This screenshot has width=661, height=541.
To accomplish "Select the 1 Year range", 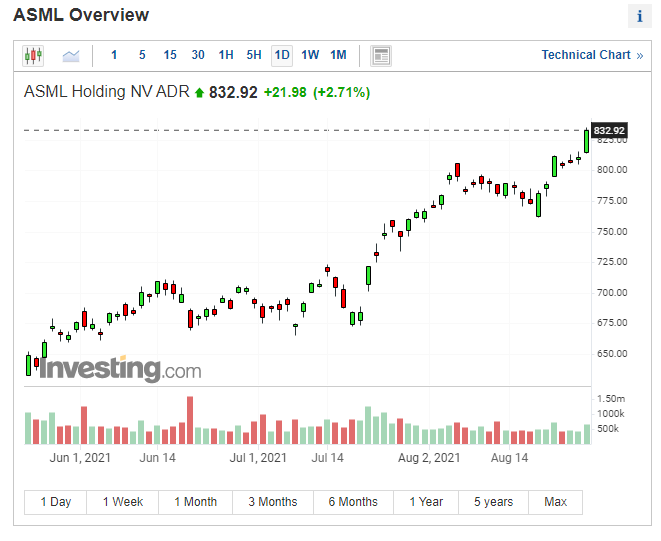I will coord(426,502).
